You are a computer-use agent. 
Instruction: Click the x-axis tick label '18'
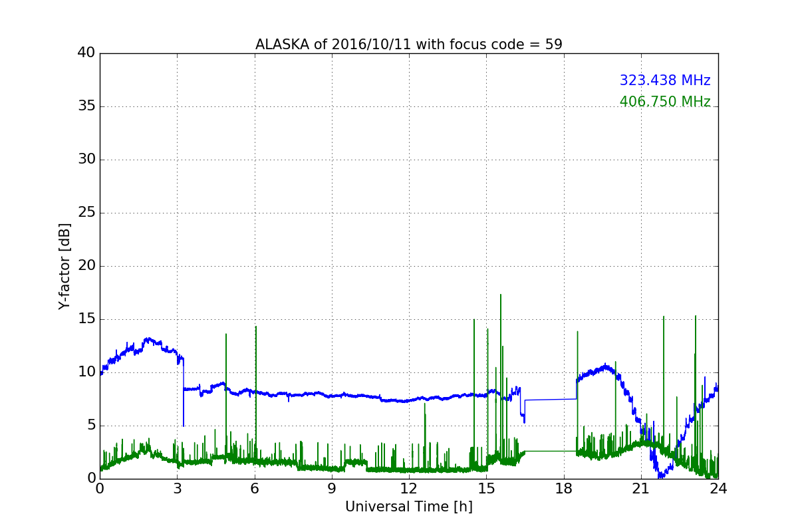[x=564, y=488]
